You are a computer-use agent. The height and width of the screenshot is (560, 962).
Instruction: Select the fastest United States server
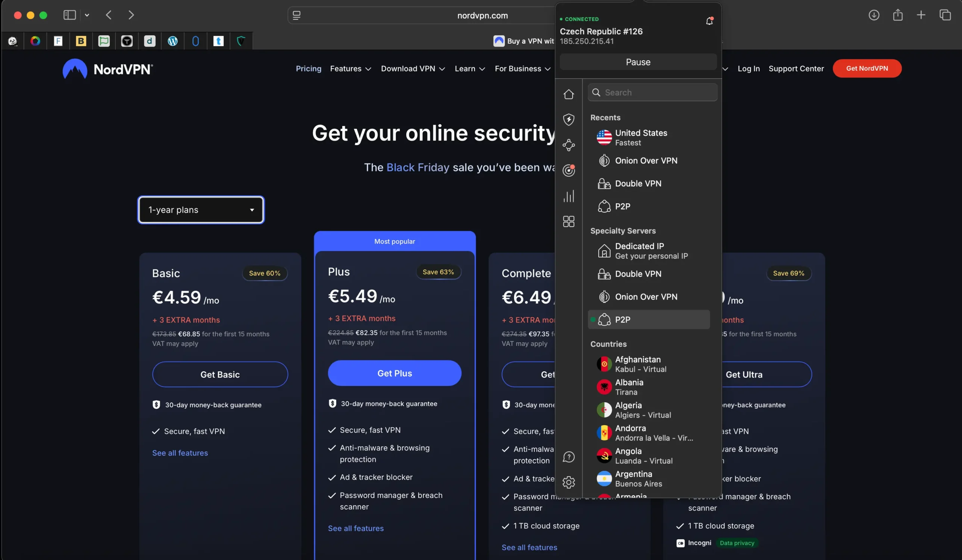point(641,138)
